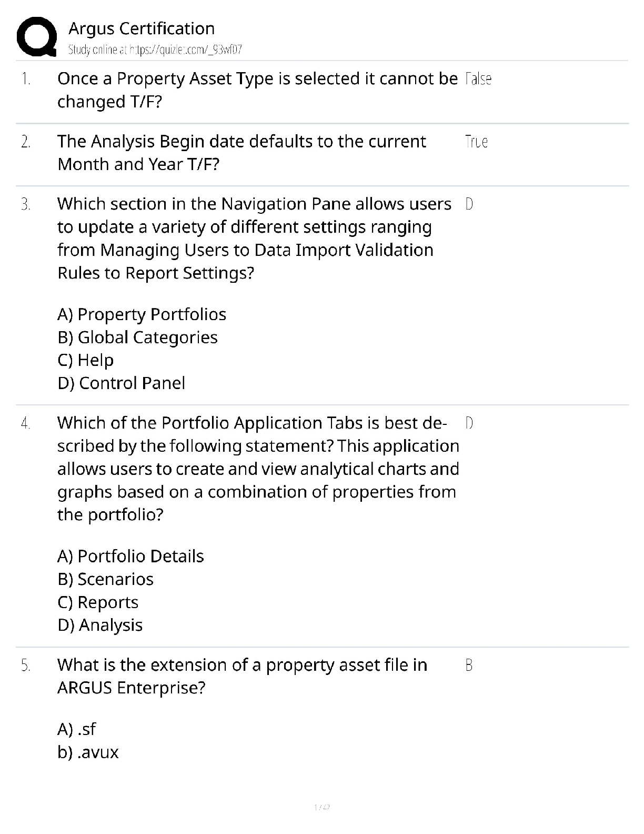The height and width of the screenshot is (834, 644).
Task: Click the Analysis Begin date question
Action: 241,153
